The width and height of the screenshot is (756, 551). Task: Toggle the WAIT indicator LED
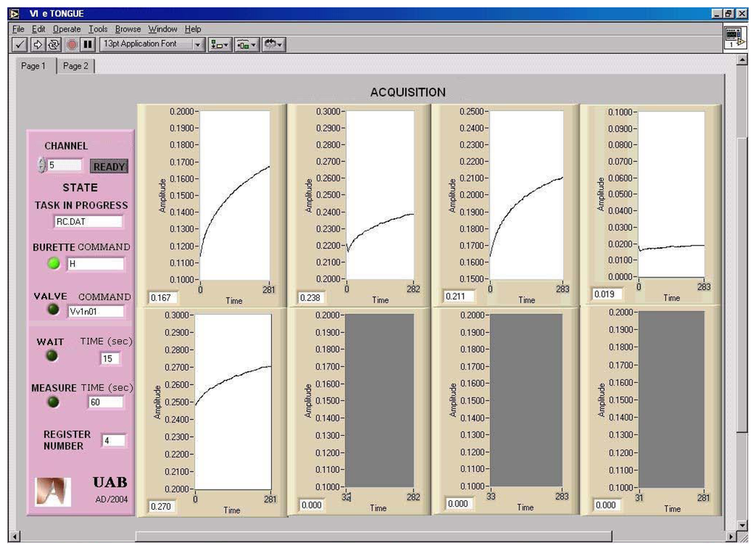[53, 356]
